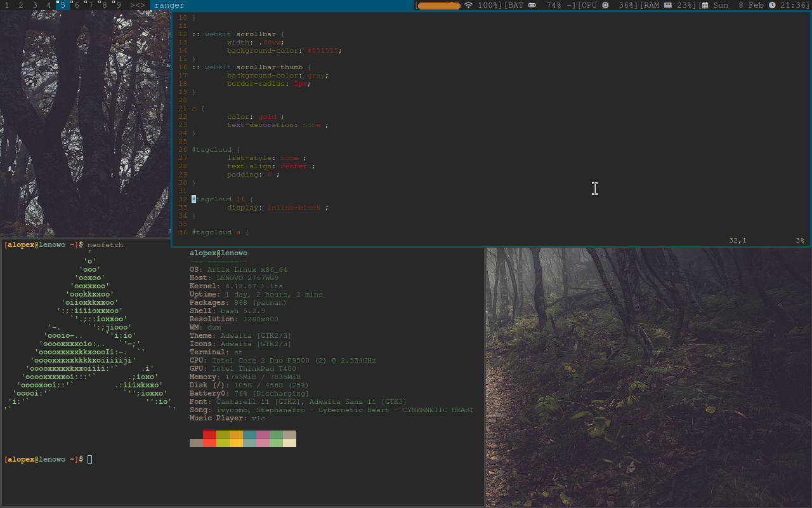Click the calendar icon beside the date
Screen dimensions: 812x508
coord(704,5)
